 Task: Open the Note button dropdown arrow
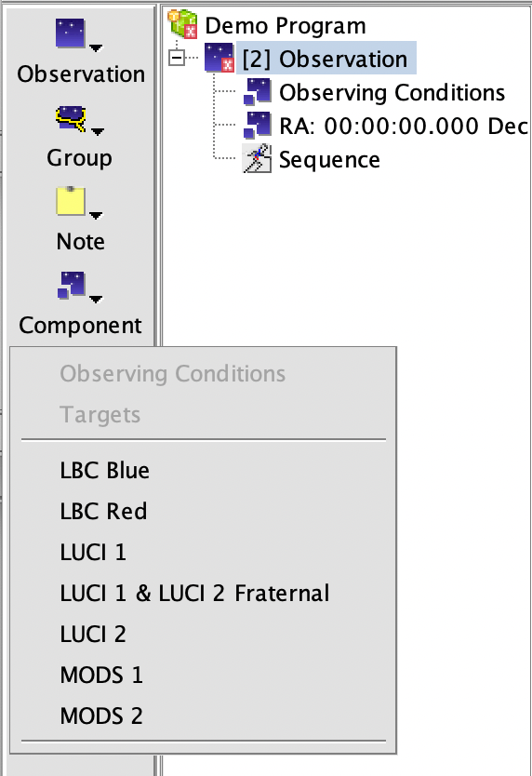point(96,215)
